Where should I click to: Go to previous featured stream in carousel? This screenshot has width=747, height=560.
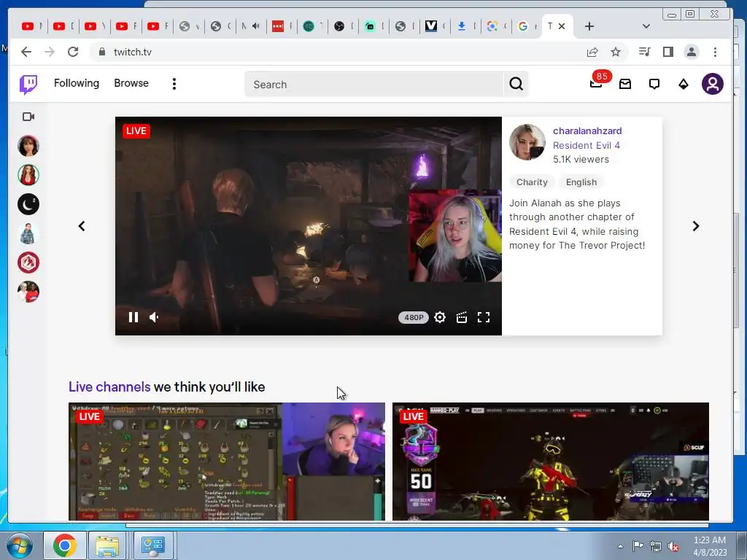click(x=82, y=226)
